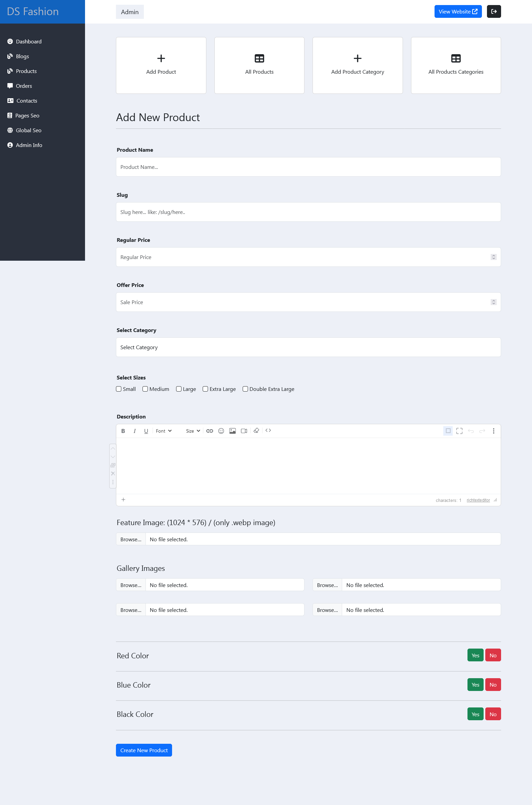532x805 pixels.
Task: Click the insert image icon in the editor
Action: 233,431
